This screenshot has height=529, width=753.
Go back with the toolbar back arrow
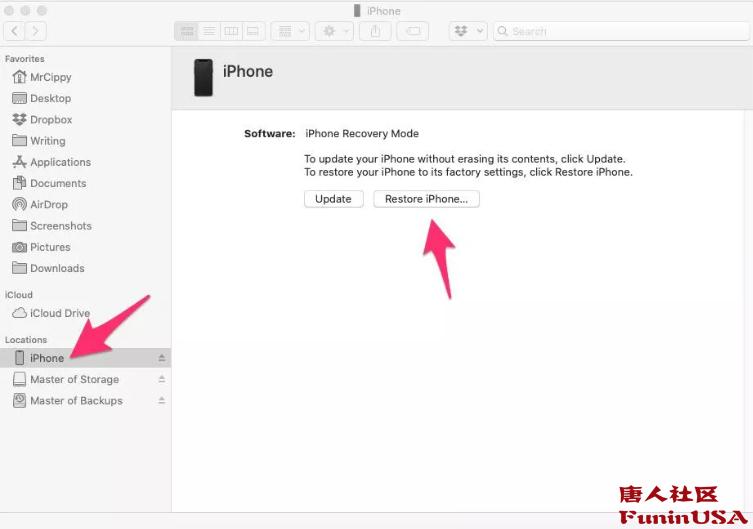(14, 31)
